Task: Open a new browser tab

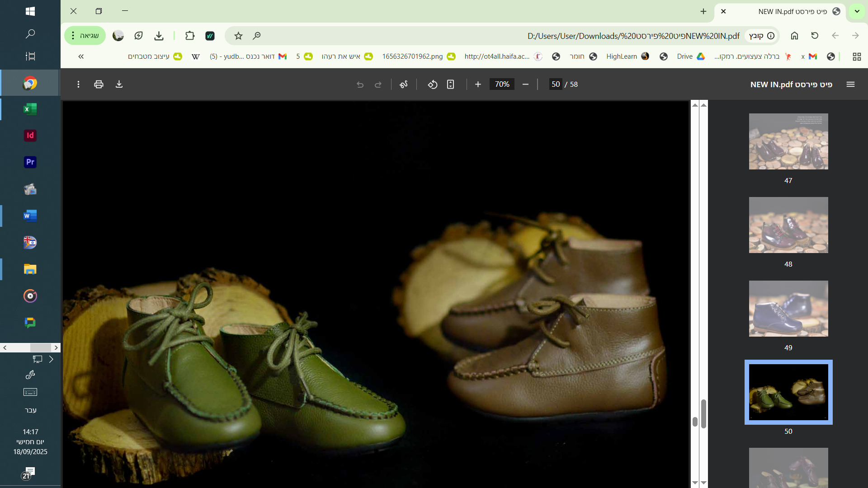Action: click(x=703, y=11)
